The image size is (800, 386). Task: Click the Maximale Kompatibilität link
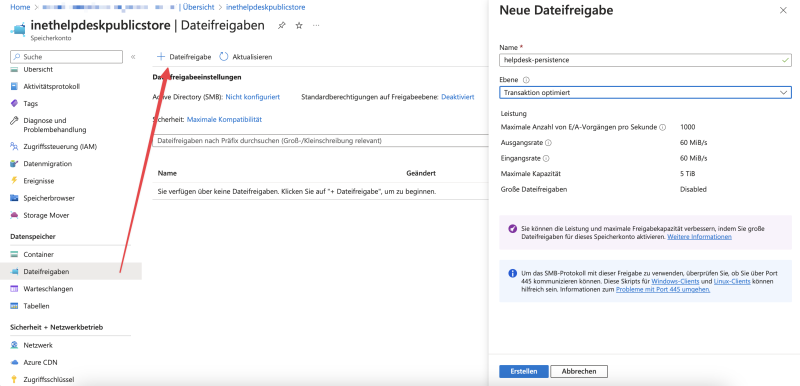224,119
